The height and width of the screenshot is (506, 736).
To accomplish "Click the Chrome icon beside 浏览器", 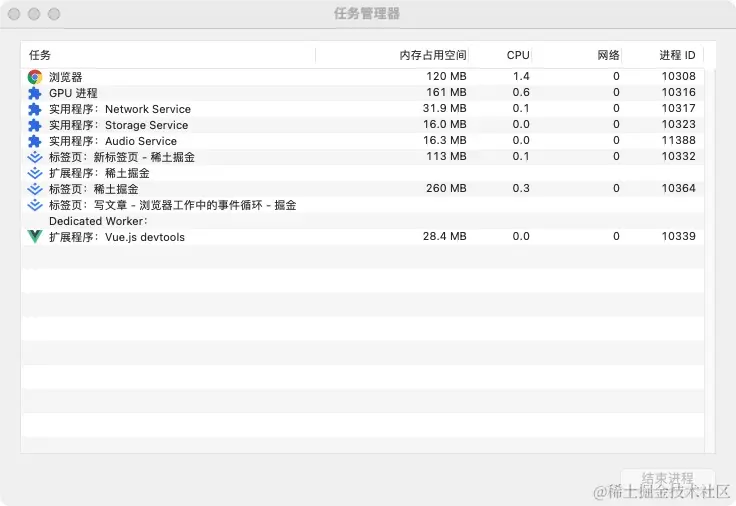I will (x=35, y=77).
